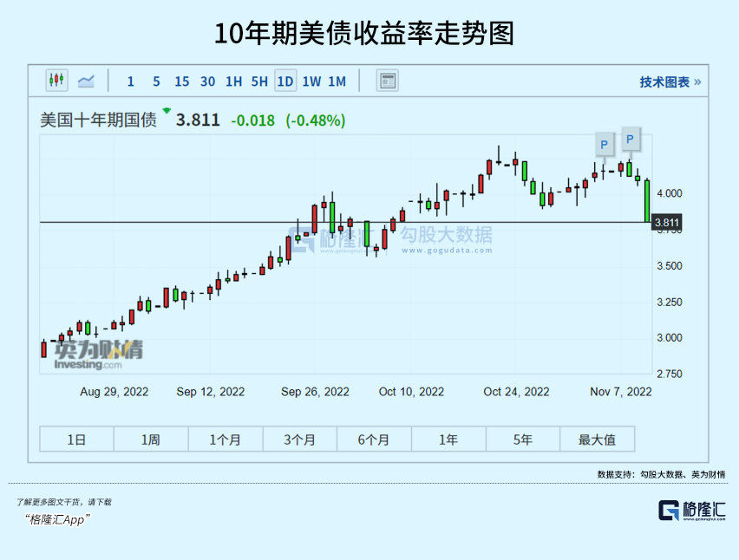The width and height of the screenshot is (739, 560).
Task: Switch to the line chart icon
Action: click(x=86, y=81)
